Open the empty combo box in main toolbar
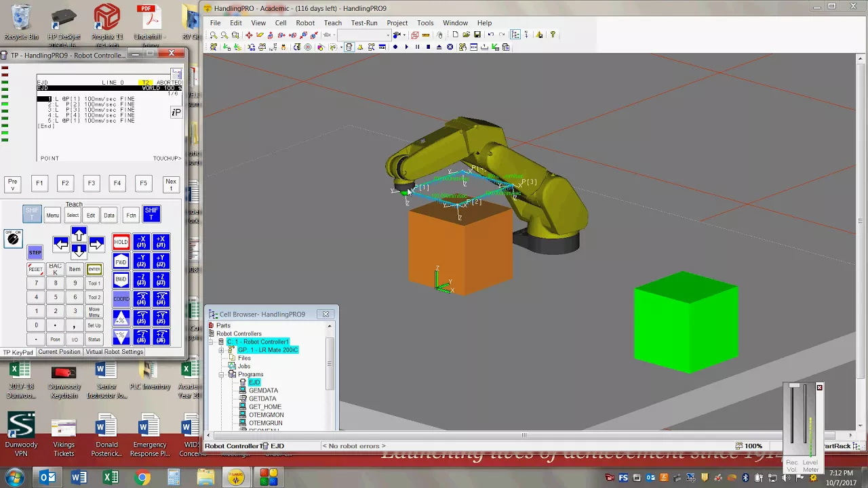The image size is (868, 488). tap(364, 35)
